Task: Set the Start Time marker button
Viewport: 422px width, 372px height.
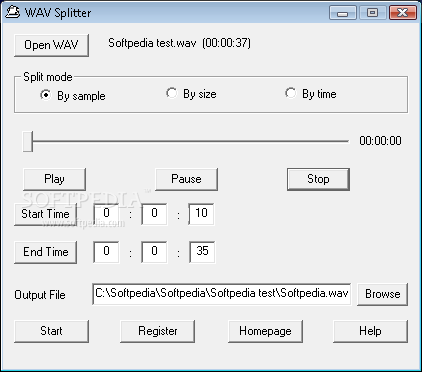Action: [x=45, y=214]
